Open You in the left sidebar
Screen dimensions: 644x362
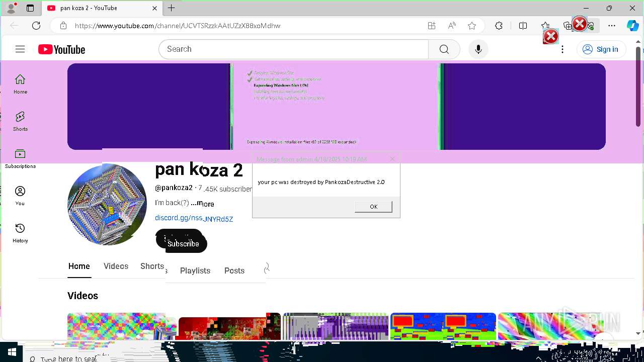(20, 196)
